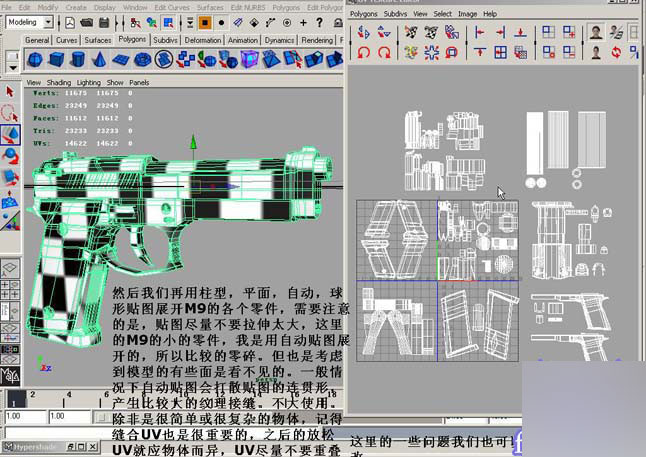
Task: Toggle the black dot points selection mask
Action: 221,23
